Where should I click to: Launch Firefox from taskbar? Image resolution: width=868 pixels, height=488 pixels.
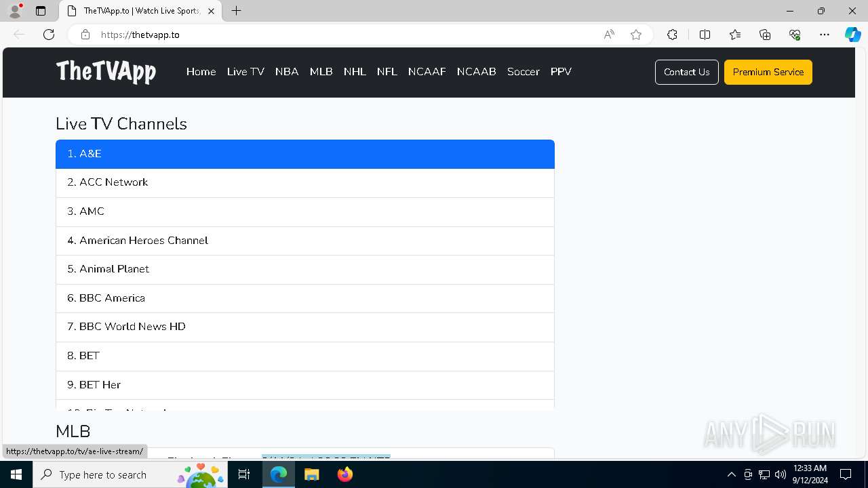(x=345, y=474)
